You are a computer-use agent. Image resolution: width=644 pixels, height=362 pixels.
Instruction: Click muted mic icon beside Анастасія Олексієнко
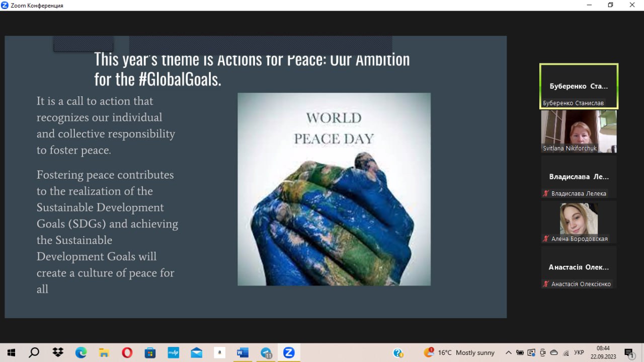click(x=546, y=284)
